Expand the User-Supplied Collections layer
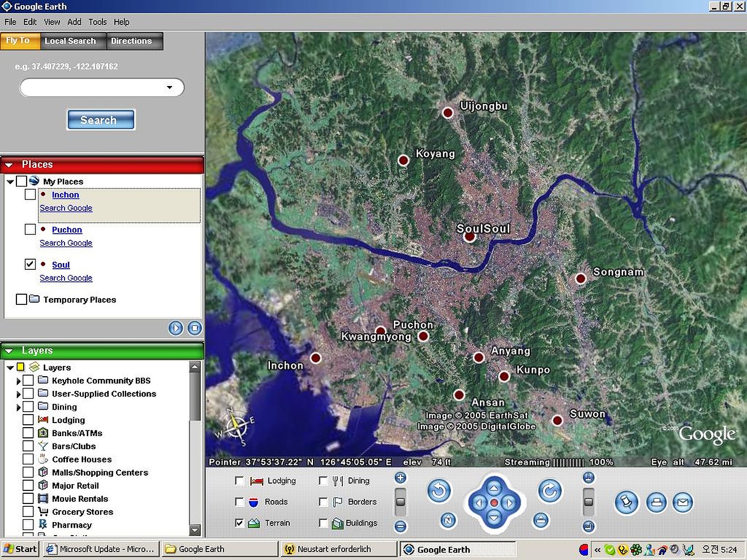This screenshot has height=560, width=747. (x=19, y=394)
